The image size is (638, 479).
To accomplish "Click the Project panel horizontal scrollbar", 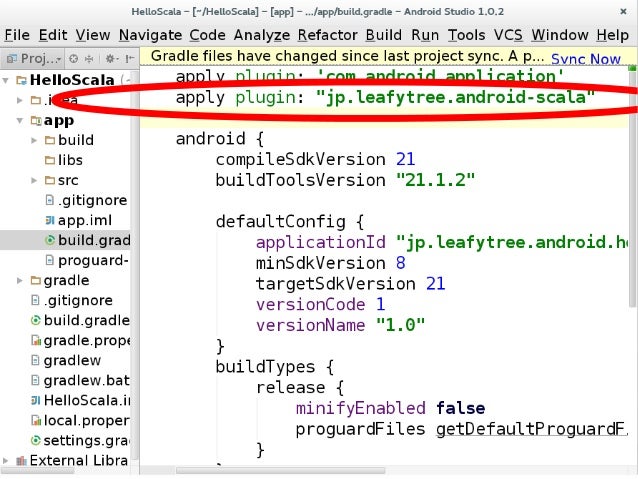I will pos(38,471).
